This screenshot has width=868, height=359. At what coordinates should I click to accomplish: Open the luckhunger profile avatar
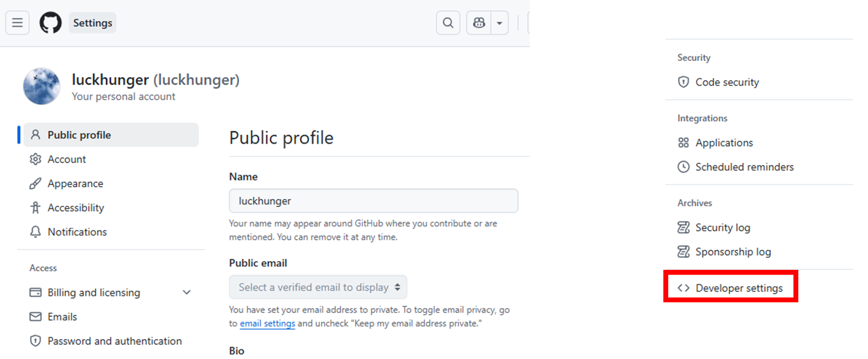pyautogui.click(x=42, y=86)
